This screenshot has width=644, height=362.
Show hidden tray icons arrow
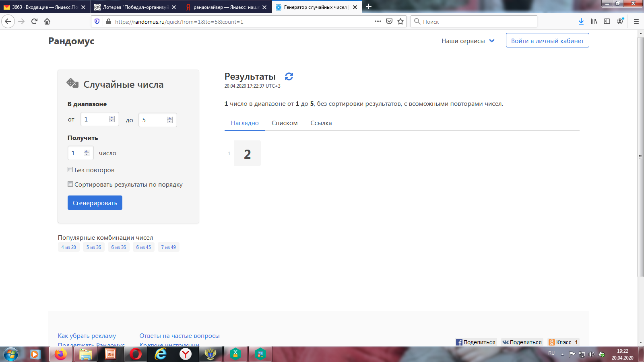coord(562,354)
